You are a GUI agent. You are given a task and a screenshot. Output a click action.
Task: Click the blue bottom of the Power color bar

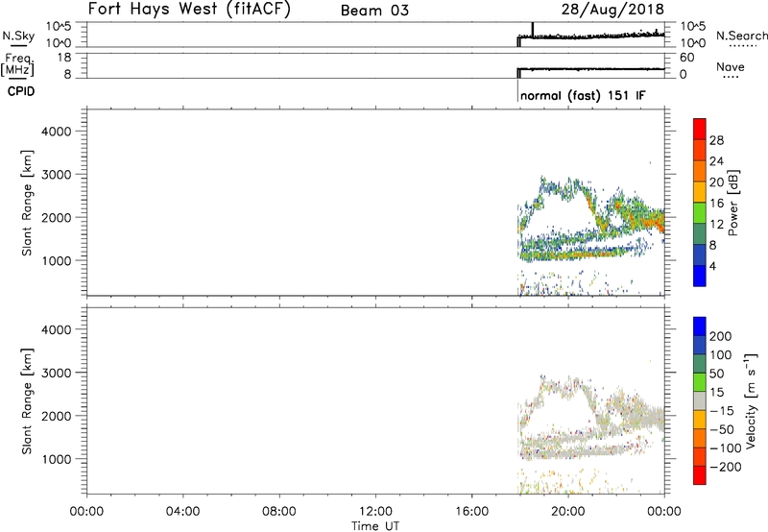point(700,276)
